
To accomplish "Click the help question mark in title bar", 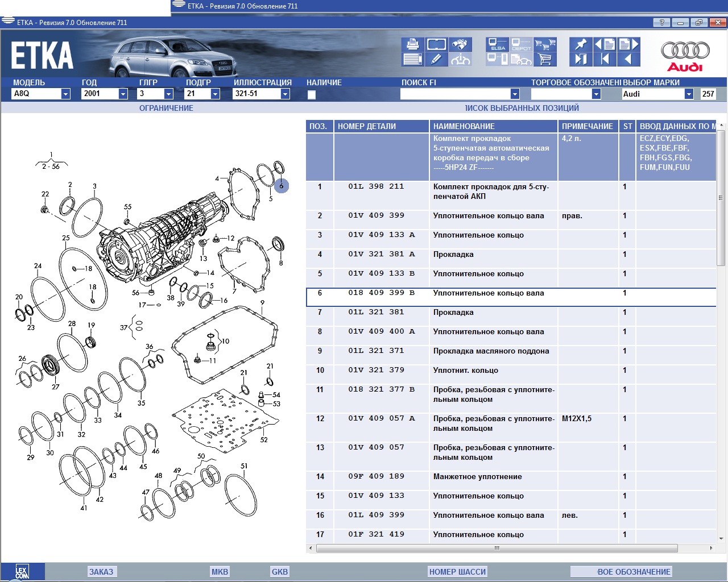I will point(661,23).
